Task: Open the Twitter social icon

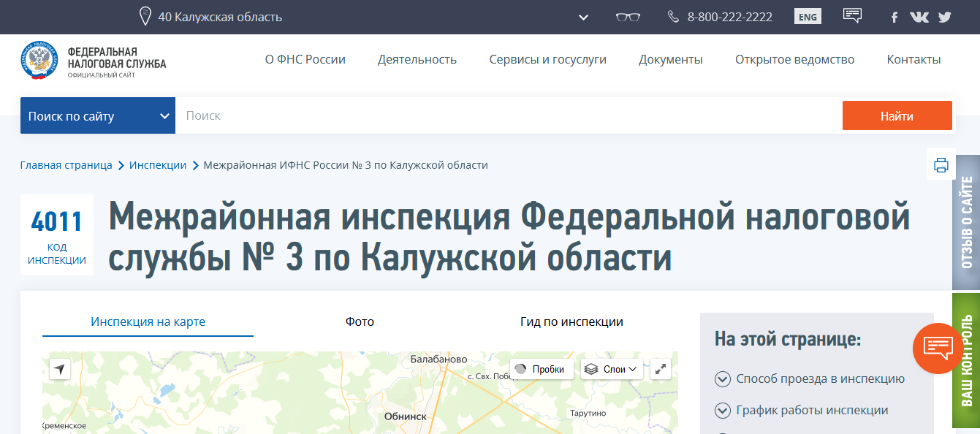Action: pos(945,17)
